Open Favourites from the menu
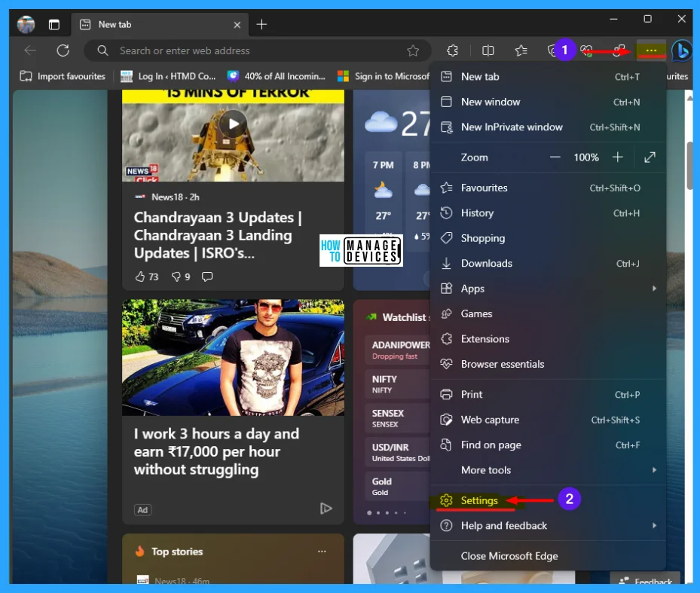Viewport: 700px width, 593px height. click(x=548, y=188)
